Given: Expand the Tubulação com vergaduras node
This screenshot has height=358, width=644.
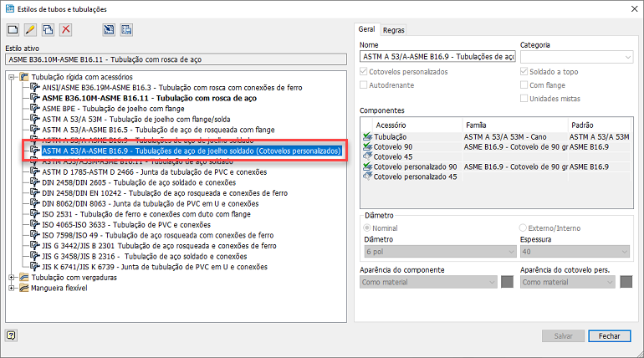Looking at the screenshot, I should click(x=12, y=278).
